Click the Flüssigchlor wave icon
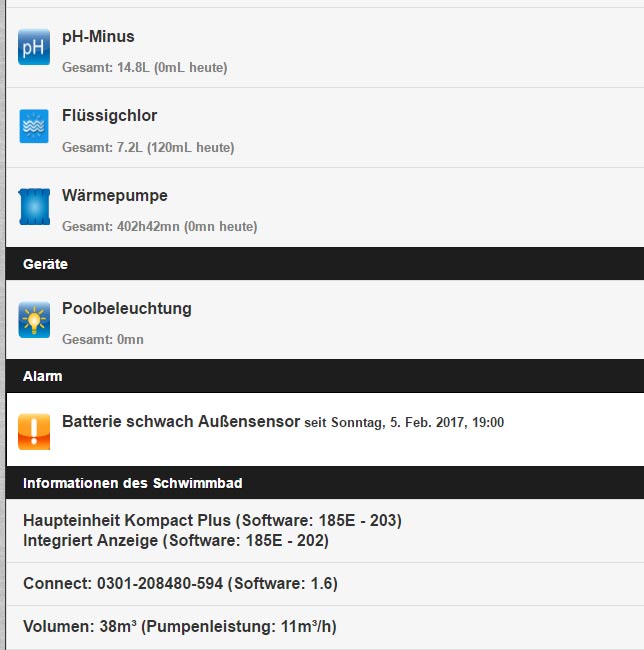 click(x=34, y=126)
